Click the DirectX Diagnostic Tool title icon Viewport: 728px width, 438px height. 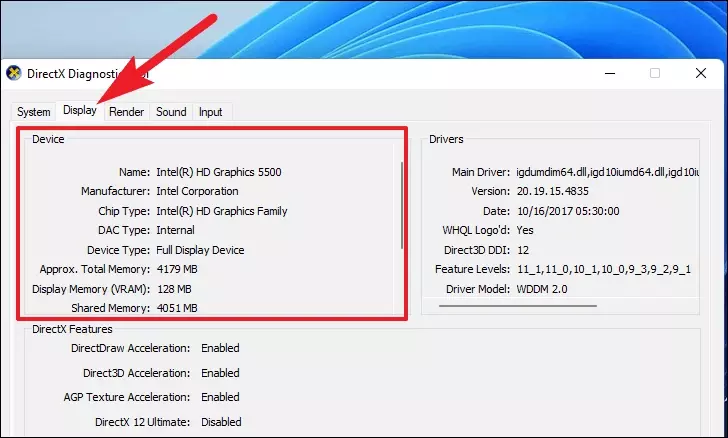point(14,73)
